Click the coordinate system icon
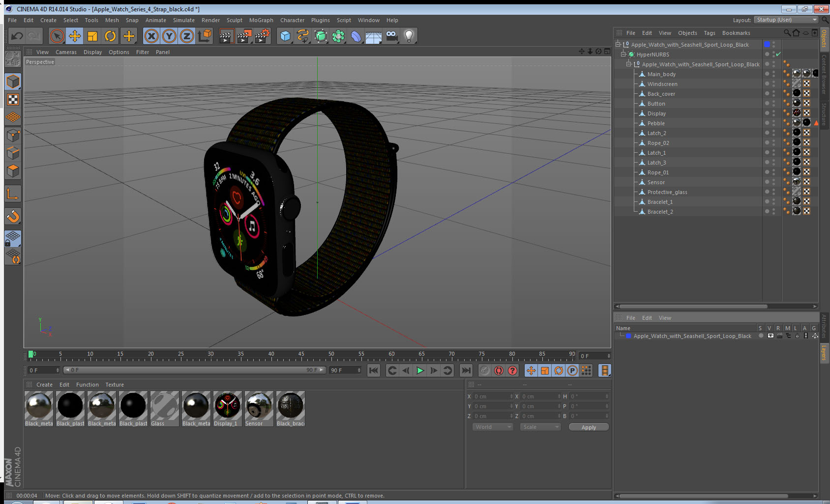This screenshot has height=504, width=830. (205, 36)
